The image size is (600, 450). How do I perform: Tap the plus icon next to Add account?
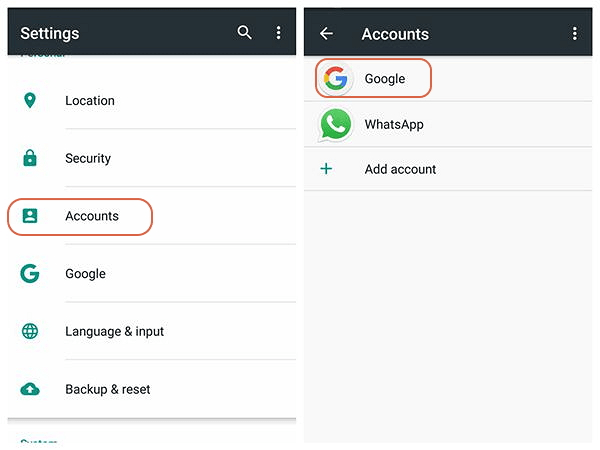[326, 169]
